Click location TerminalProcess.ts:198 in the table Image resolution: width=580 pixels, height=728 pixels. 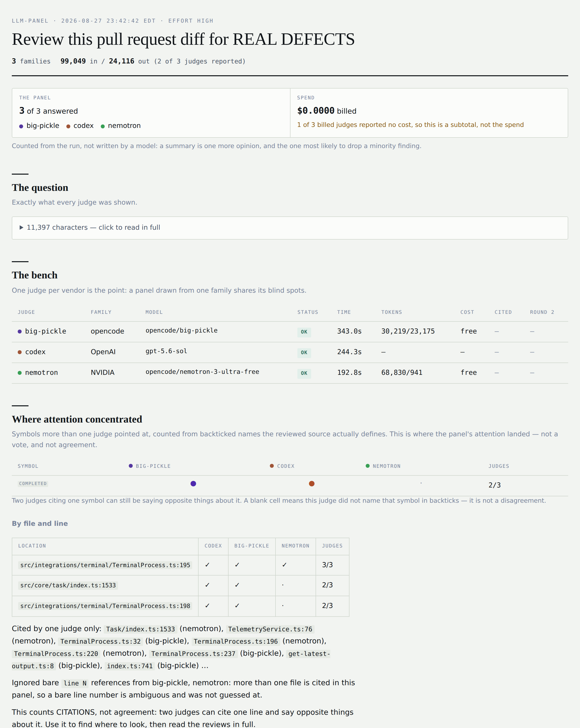pos(105,606)
